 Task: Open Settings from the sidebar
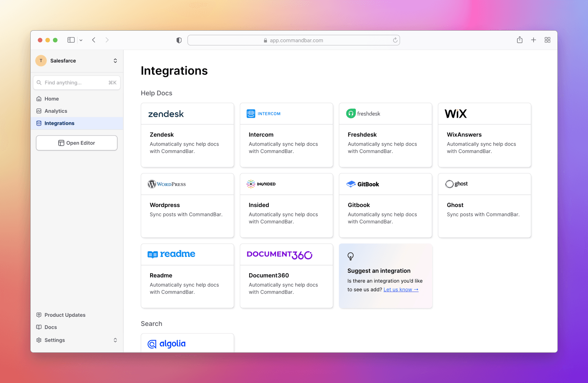77,340
